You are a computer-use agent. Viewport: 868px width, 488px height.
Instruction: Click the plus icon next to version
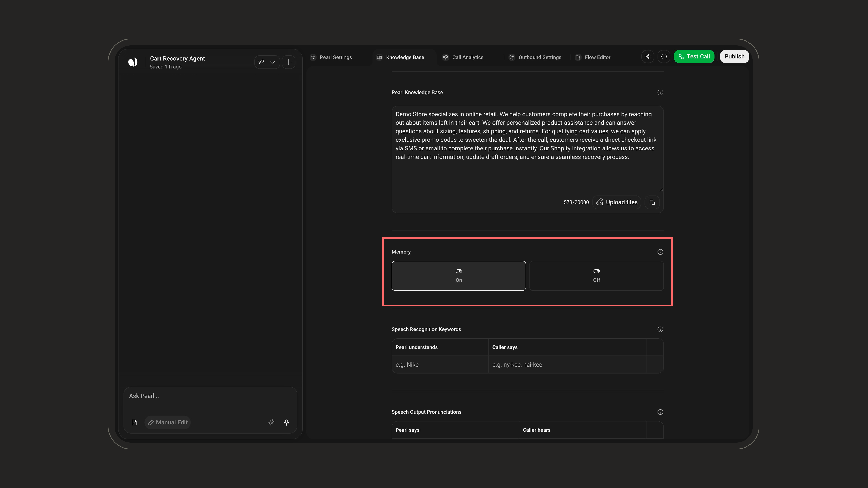(288, 62)
